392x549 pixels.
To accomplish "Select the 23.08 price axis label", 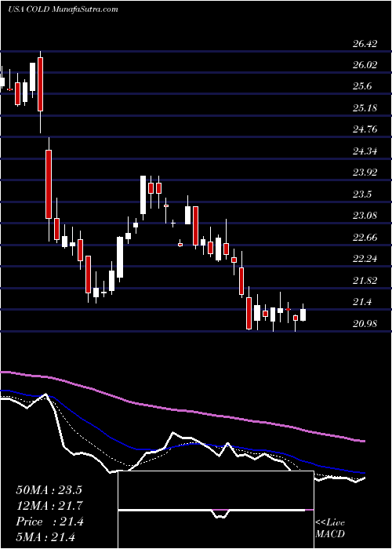I will click(x=365, y=216).
